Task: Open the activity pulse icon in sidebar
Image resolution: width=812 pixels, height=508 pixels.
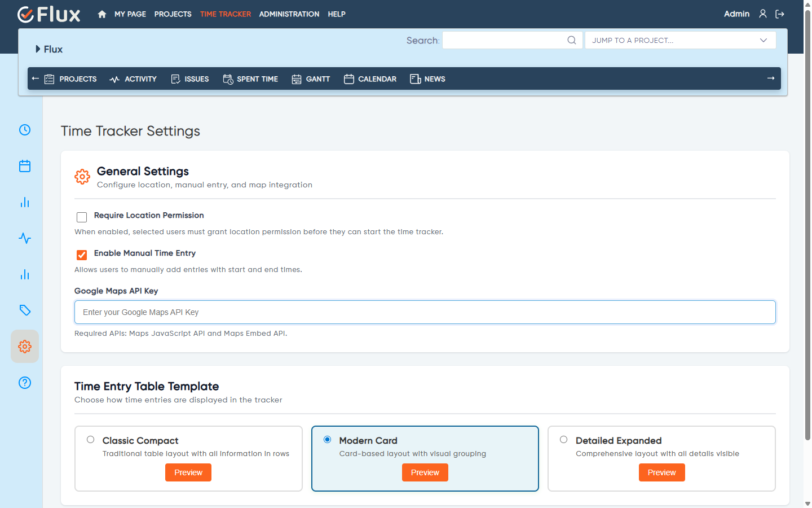Action: (x=25, y=238)
